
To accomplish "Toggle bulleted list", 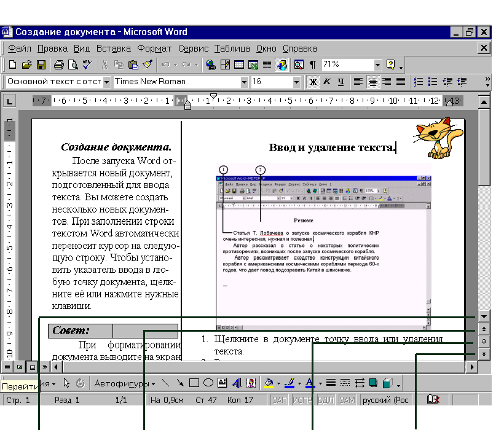I will [433, 82].
